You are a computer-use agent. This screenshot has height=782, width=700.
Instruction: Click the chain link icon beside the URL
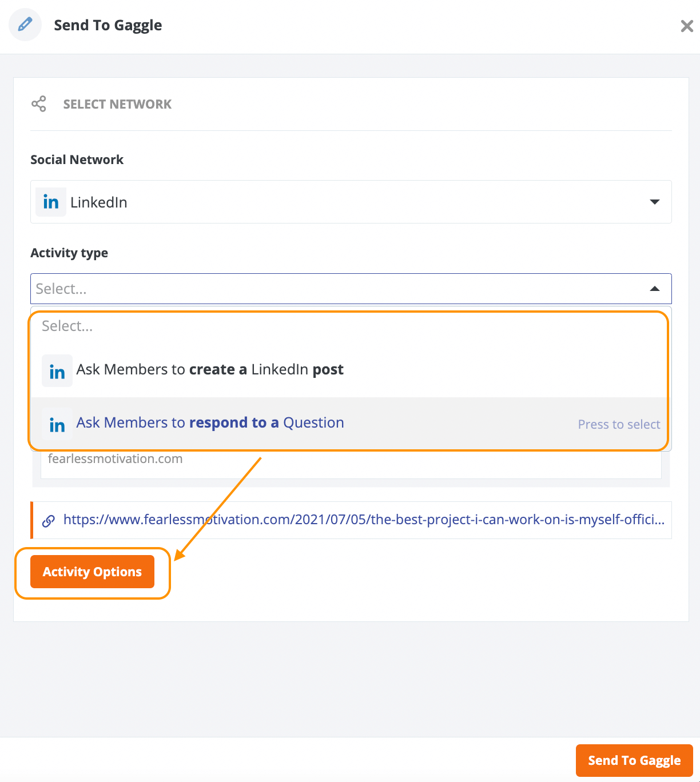pos(49,520)
